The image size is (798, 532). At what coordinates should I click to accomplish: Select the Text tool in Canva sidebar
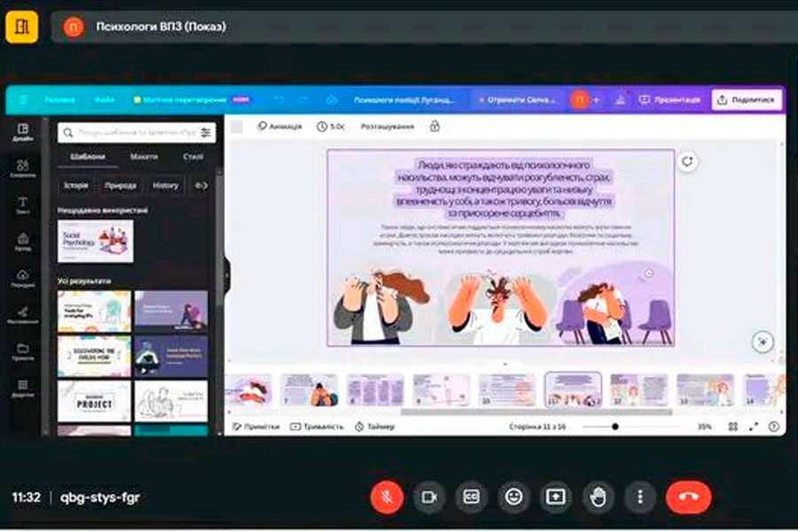pos(23,206)
